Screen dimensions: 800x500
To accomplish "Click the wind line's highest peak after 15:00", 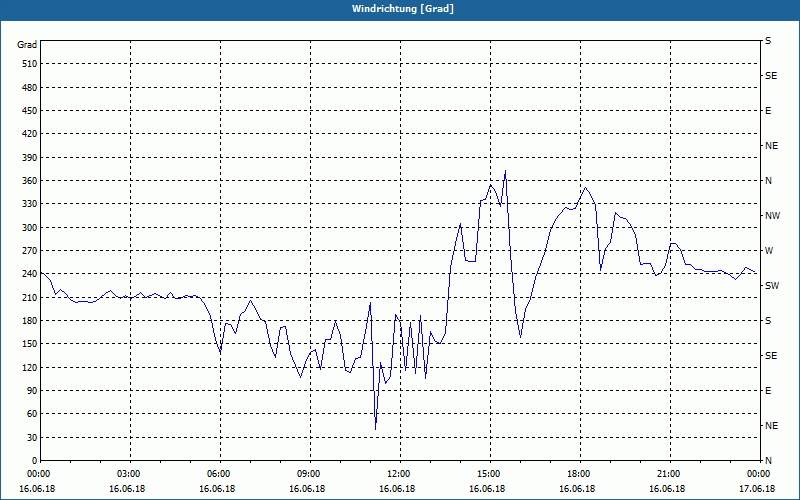I will pos(505,171).
